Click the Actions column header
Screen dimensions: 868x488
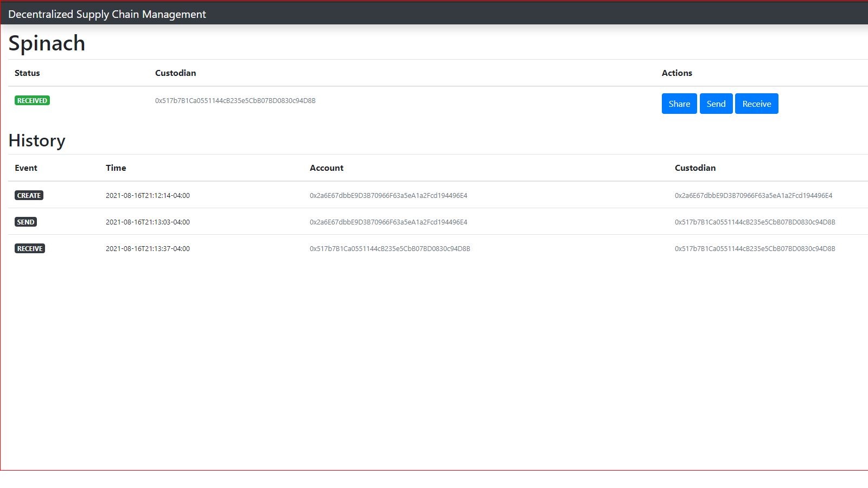coord(676,73)
